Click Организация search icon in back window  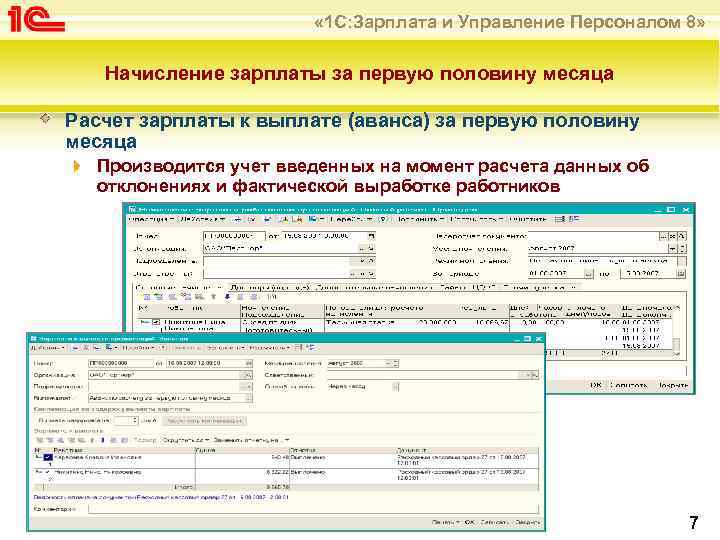click(x=372, y=248)
